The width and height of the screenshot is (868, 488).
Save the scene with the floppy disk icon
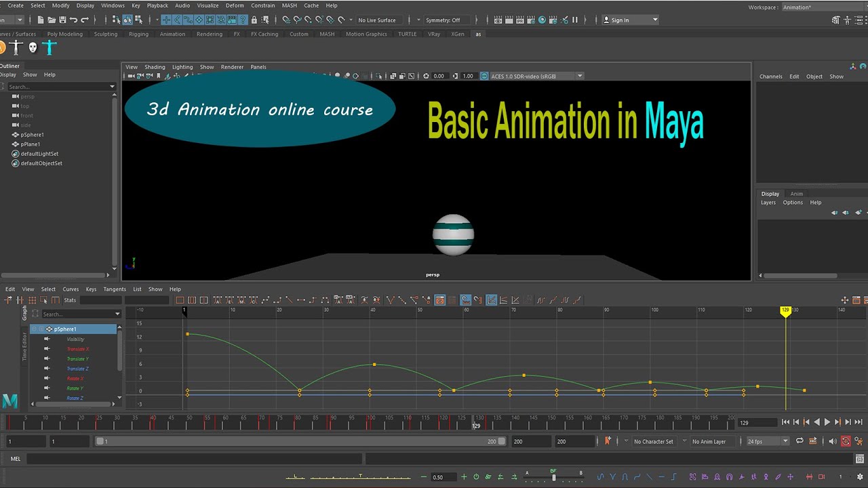click(x=62, y=20)
